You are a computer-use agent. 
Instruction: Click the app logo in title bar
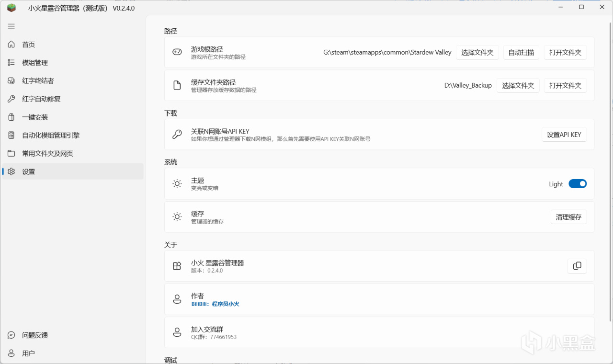(x=11, y=8)
